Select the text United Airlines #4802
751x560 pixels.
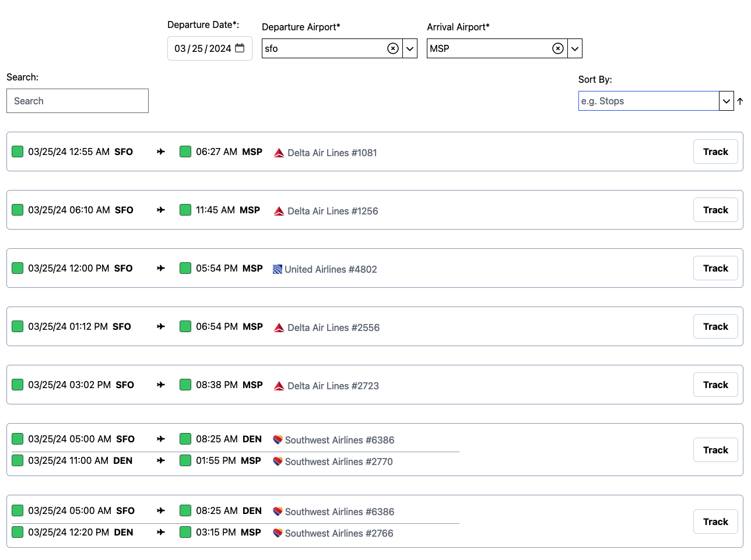coord(331,269)
